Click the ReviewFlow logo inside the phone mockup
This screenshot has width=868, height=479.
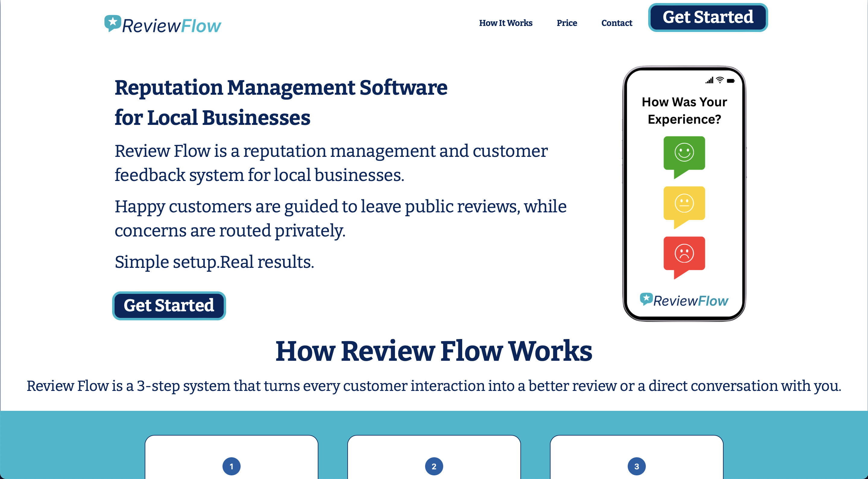pyautogui.click(x=684, y=300)
